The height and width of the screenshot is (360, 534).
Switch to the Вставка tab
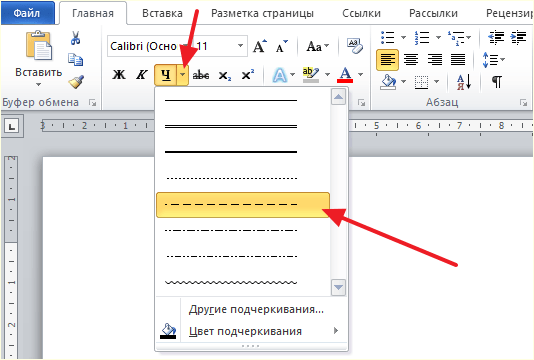tap(162, 13)
